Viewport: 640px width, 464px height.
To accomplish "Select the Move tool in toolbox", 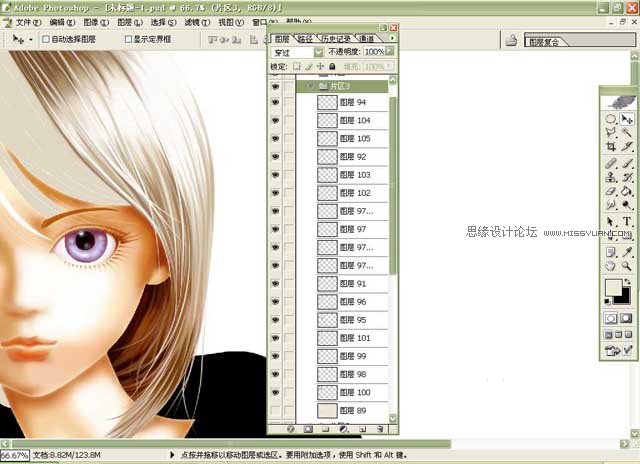I will (627, 119).
